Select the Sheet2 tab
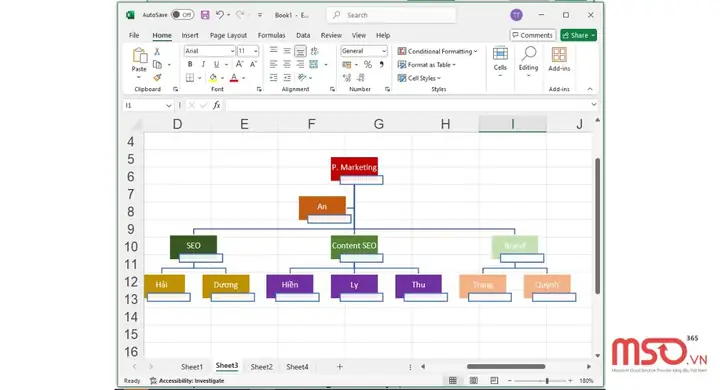The width and height of the screenshot is (720, 390). pos(262,367)
